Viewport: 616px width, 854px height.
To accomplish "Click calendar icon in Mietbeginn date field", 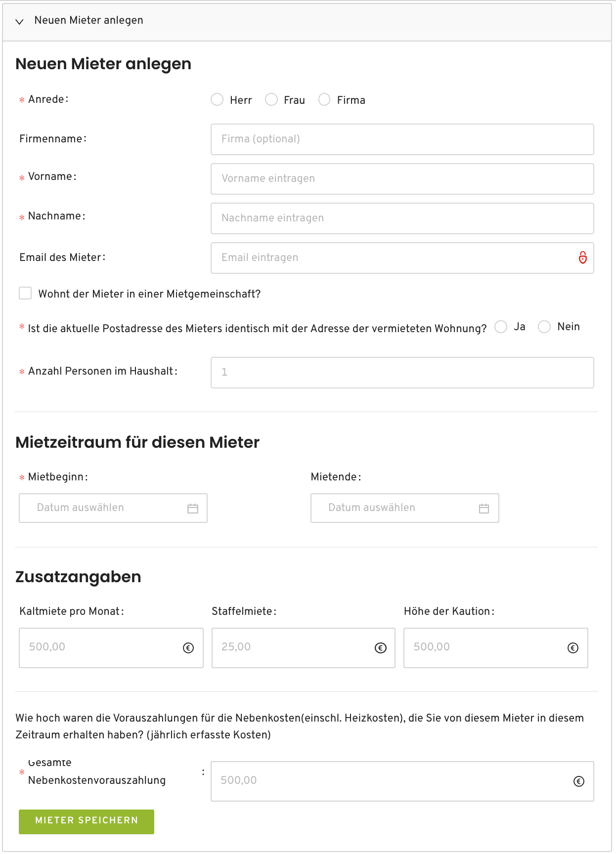I will (x=193, y=508).
